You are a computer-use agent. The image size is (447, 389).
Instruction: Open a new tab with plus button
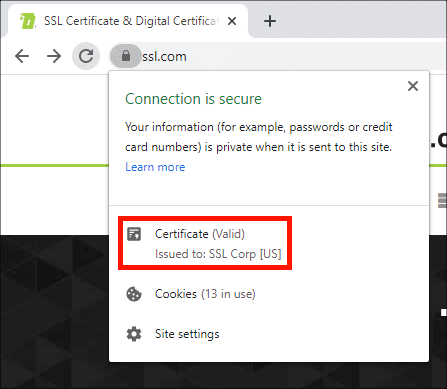click(270, 21)
